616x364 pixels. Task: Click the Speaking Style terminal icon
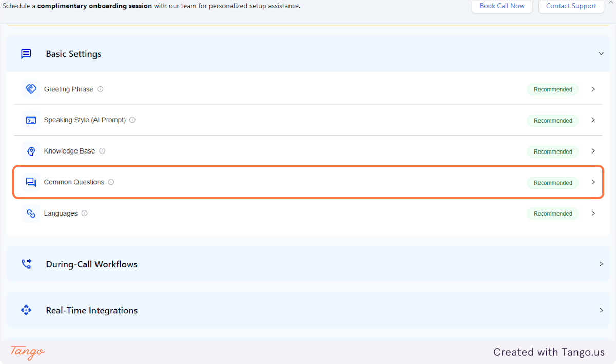[x=31, y=120]
